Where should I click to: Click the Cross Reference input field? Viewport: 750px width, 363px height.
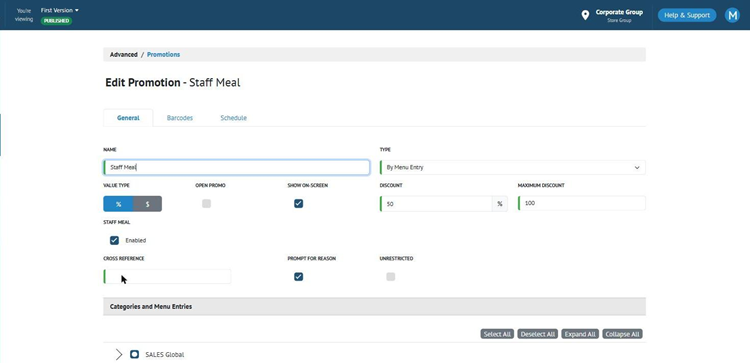coord(167,276)
